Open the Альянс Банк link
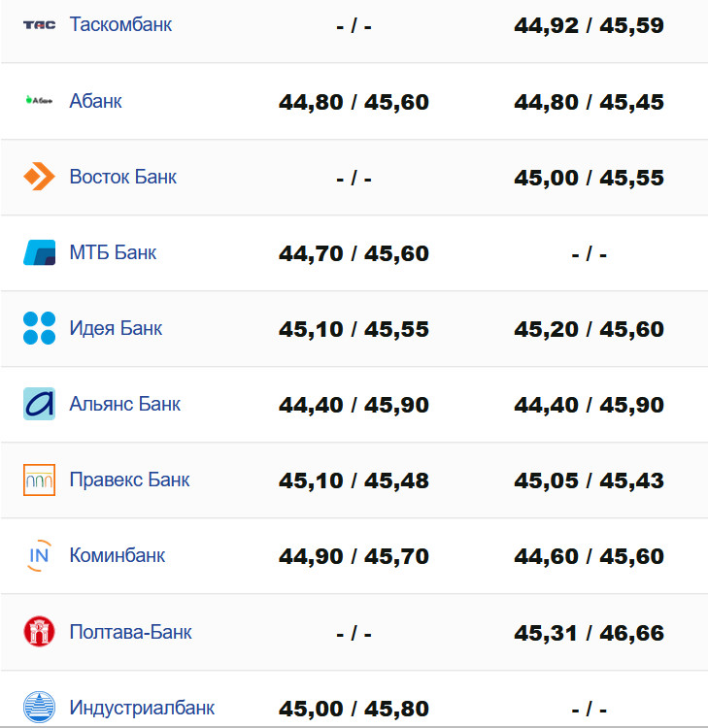The image size is (708, 728). coord(124,404)
